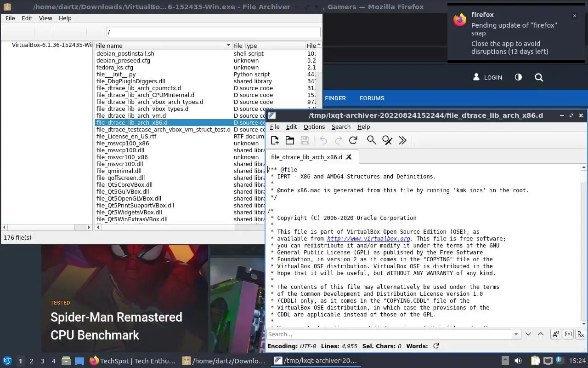Toggle Regular Expression search option

[581, 334]
